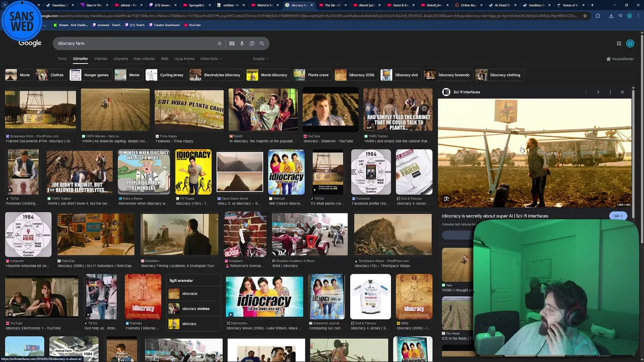Select the Cycling jersey filter chip
Screen dimensions: 644x362
[165, 75]
